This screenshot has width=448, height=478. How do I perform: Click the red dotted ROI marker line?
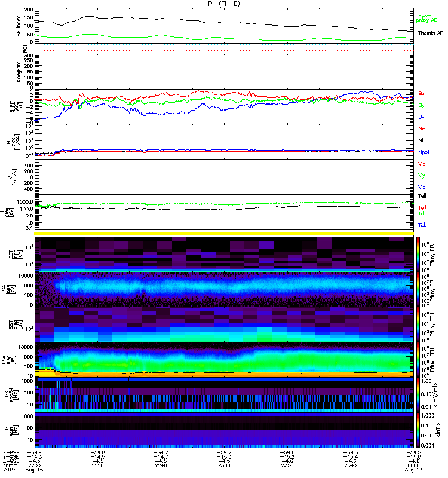click(224, 51)
